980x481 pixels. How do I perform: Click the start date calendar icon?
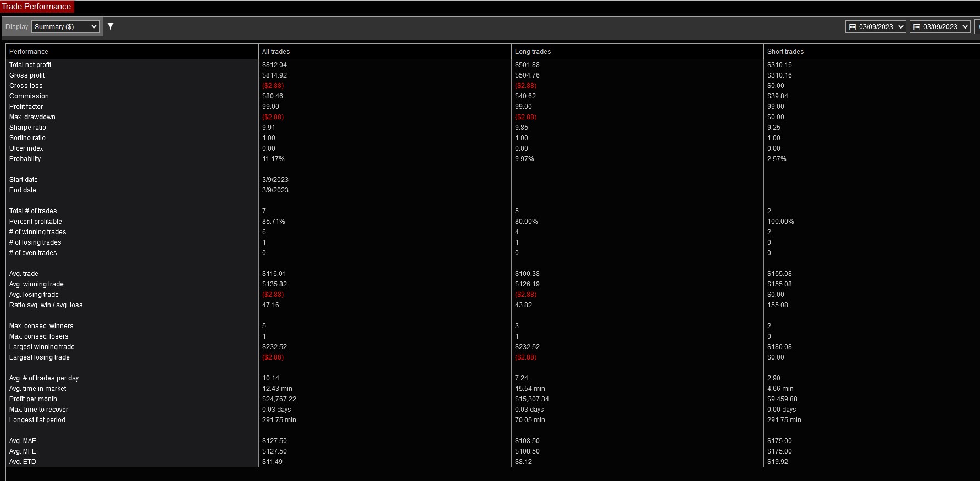pyautogui.click(x=852, y=27)
